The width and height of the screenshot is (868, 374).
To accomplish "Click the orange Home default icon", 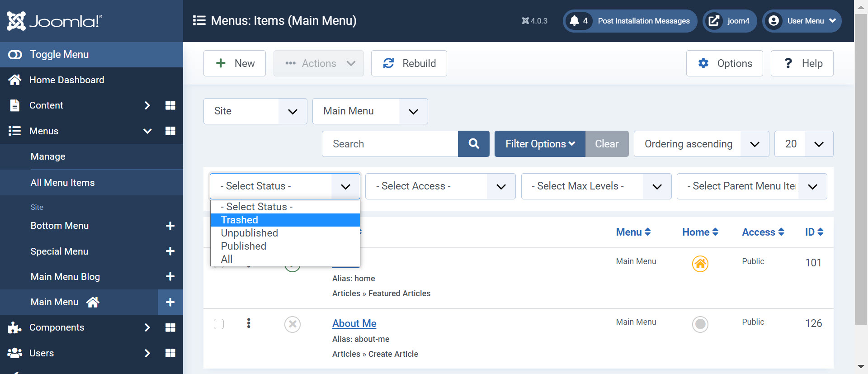I will coord(700,264).
